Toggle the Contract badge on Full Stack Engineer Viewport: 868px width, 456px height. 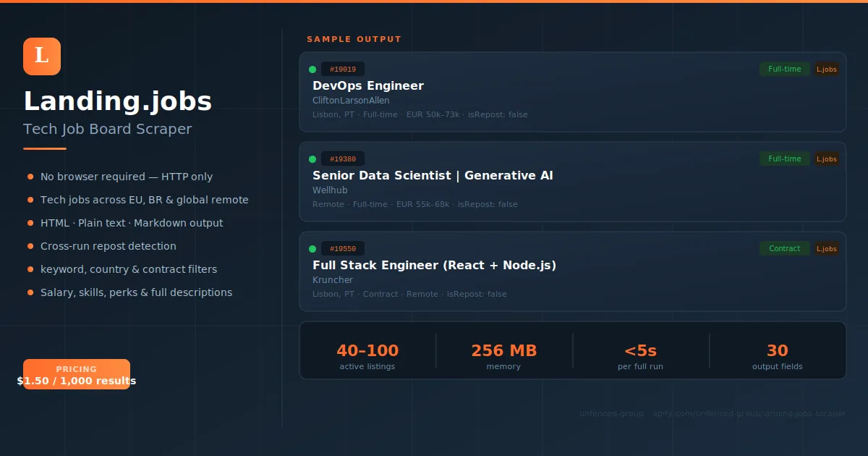coord(785,248)
